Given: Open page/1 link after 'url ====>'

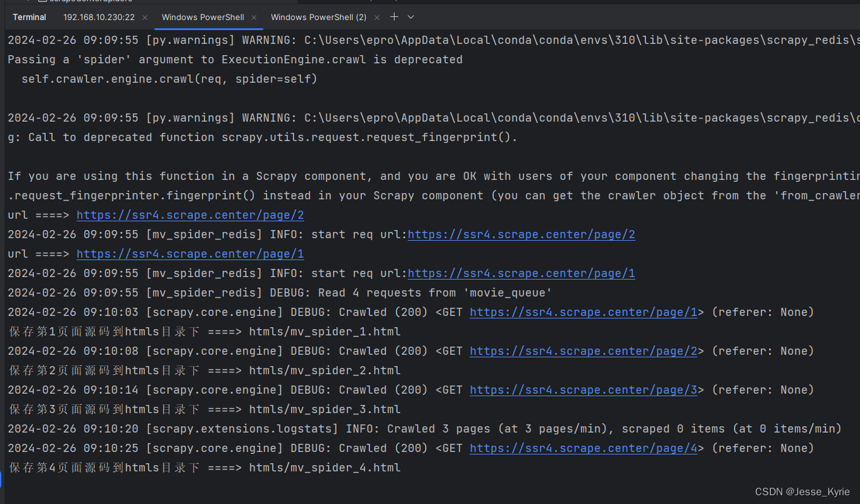Looking at the screenshot, I should (190, 254).
